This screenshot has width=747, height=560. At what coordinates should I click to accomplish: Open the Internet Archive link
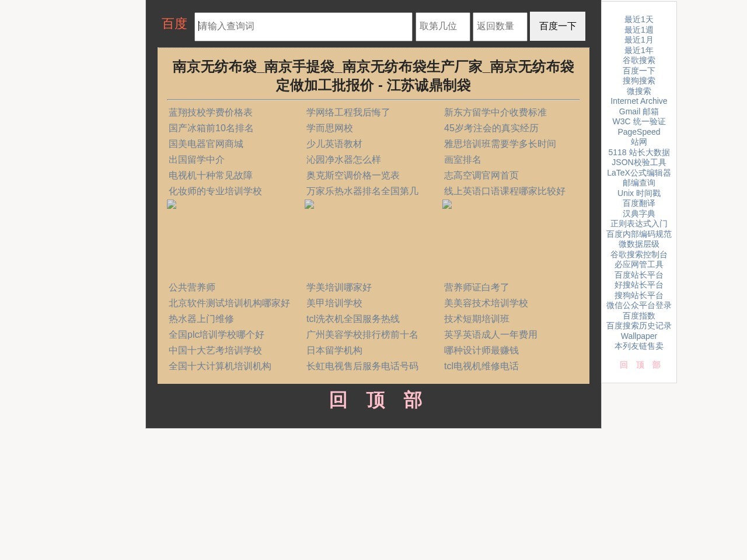coord(638,101)
